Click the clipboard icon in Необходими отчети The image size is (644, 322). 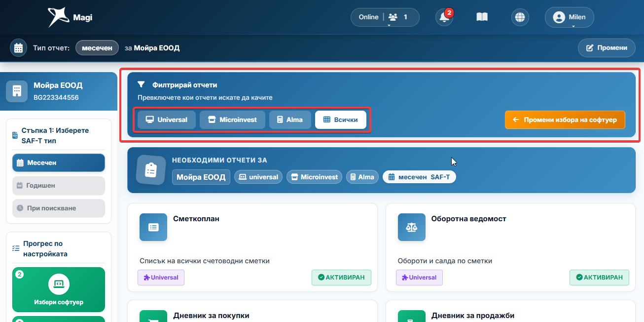(x=151, y=170)
